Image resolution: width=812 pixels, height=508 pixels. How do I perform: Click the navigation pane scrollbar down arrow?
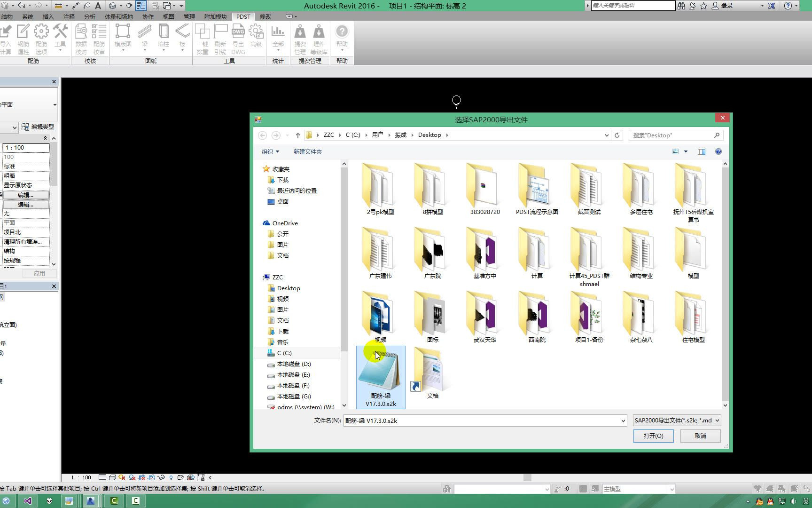pos(344,405)
